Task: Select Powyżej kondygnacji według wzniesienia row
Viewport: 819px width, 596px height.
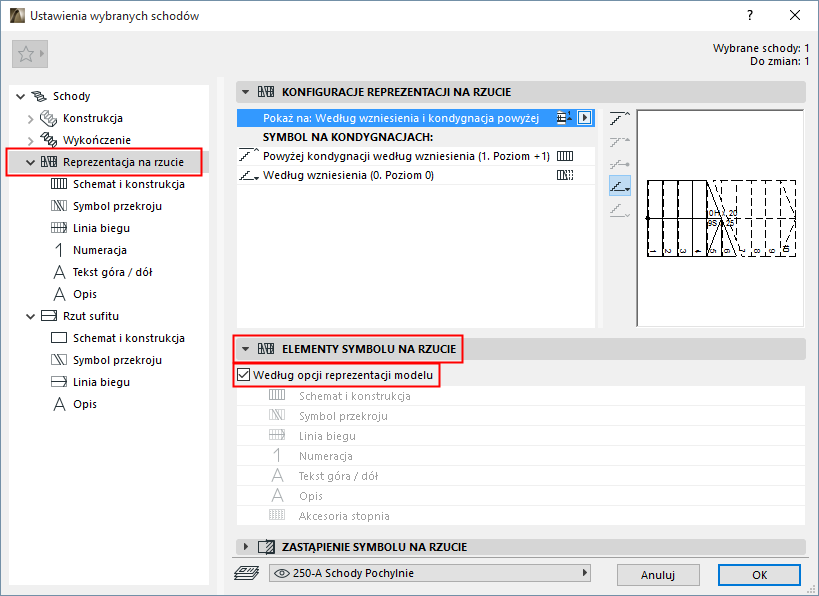Action: pyautogui.click(x=416, y=156)
